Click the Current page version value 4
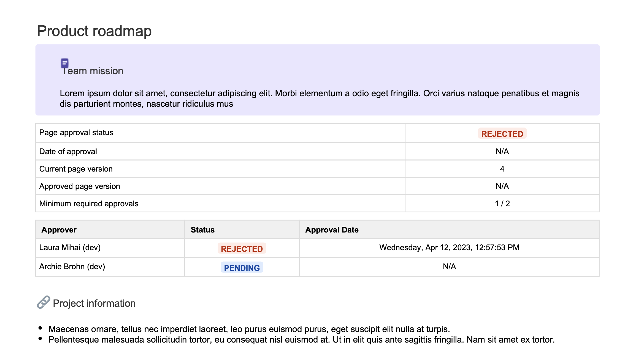This screenshot has width=644, height=358. [502, 169]
